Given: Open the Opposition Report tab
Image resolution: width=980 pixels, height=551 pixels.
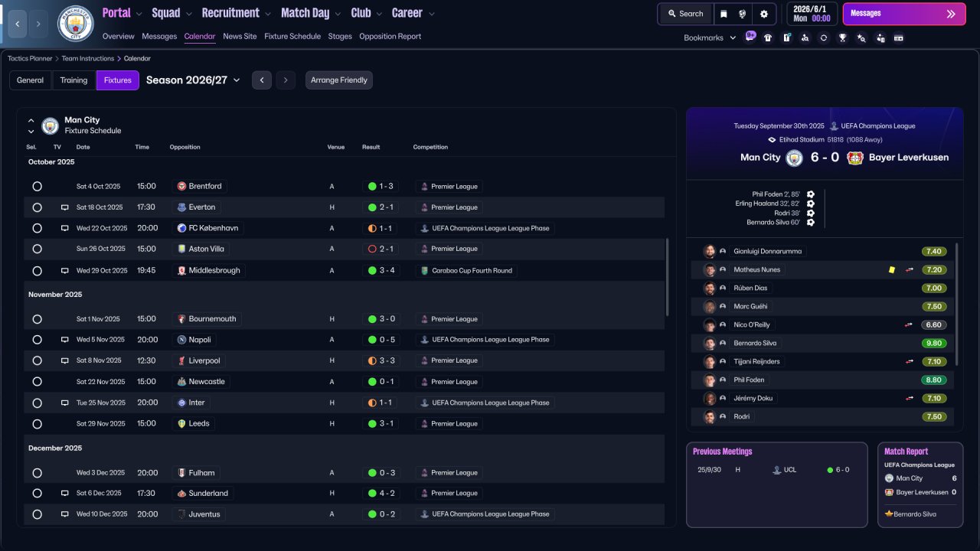Looking at the screenshot, I should pyautogui.click(x=390, y=36).
